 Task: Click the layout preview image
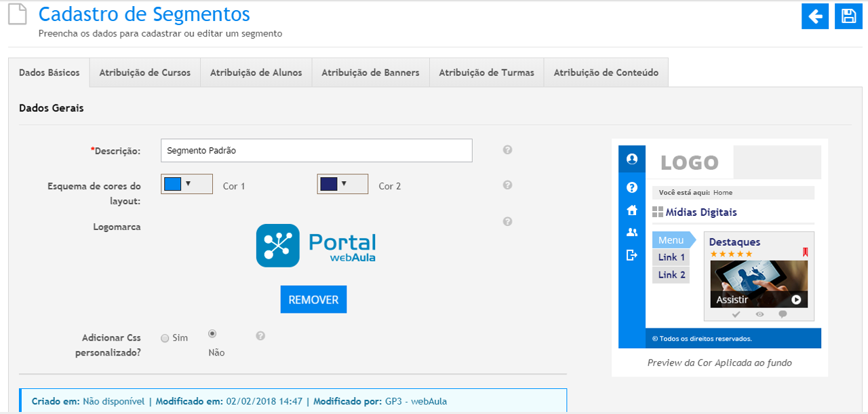pos(719,244)
